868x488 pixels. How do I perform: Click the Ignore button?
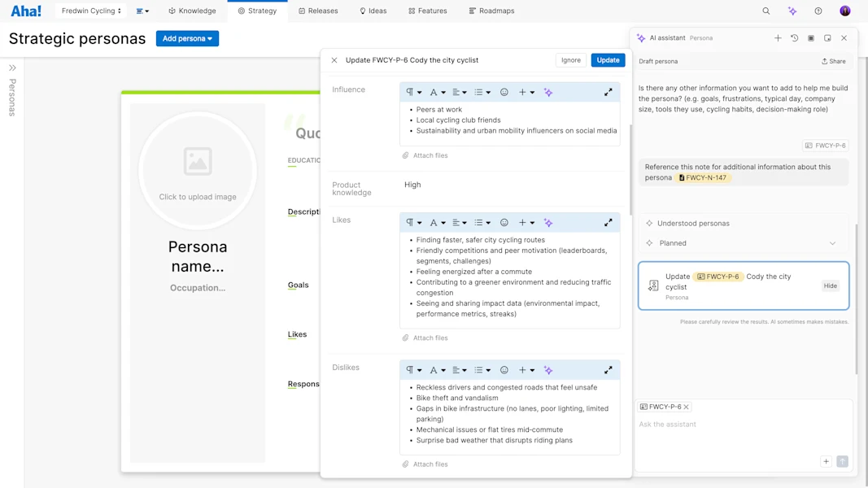(x=571, y=60)
